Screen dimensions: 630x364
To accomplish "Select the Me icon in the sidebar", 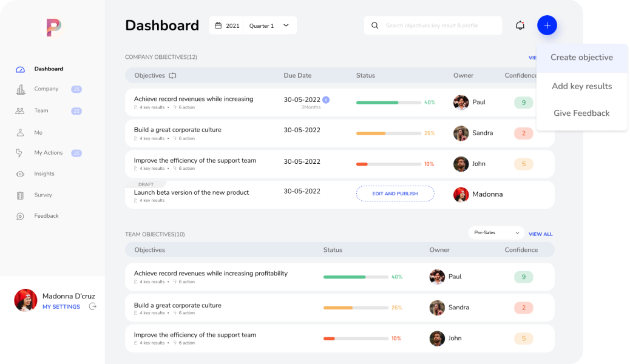I will 20,132.
